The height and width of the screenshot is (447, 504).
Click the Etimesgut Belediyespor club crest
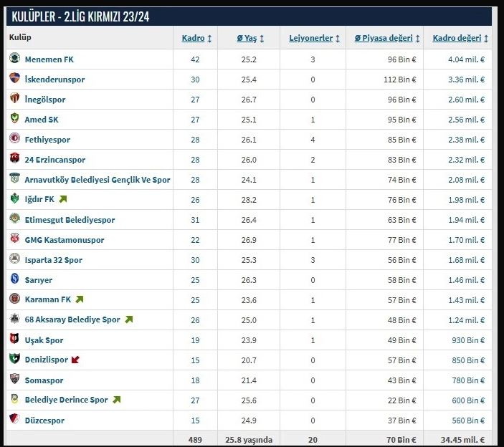click(x=14, y=218)
